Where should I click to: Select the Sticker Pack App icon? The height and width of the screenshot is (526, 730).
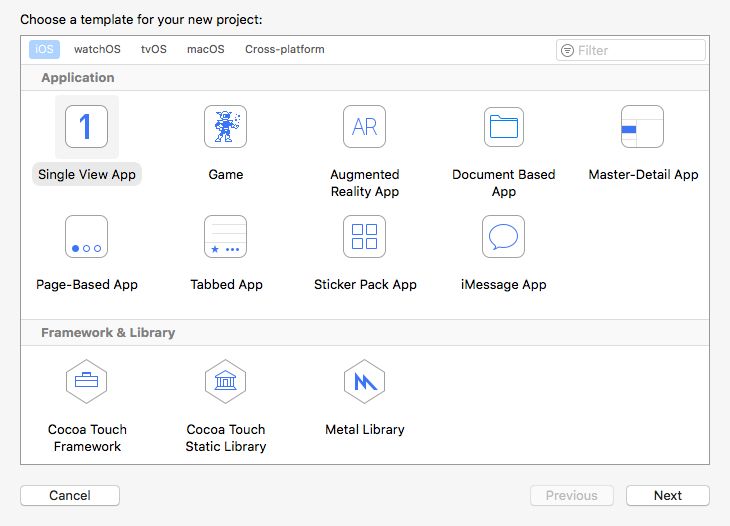pyautogui.click(x=364, y=237)
